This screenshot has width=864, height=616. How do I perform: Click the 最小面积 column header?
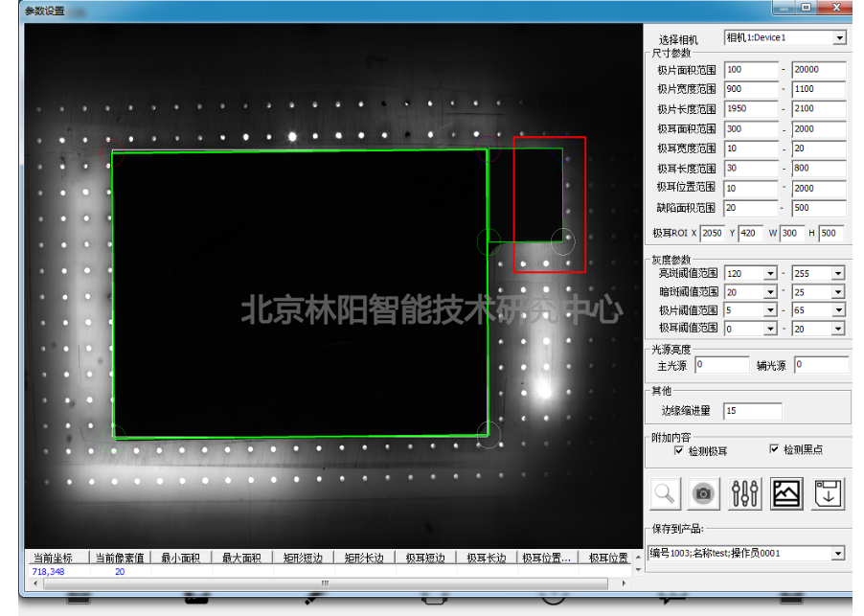pyautogui.click(x=180, y=558)
